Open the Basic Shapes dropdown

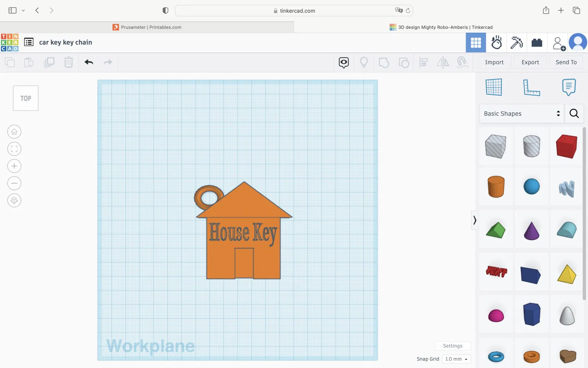(522, 114)
